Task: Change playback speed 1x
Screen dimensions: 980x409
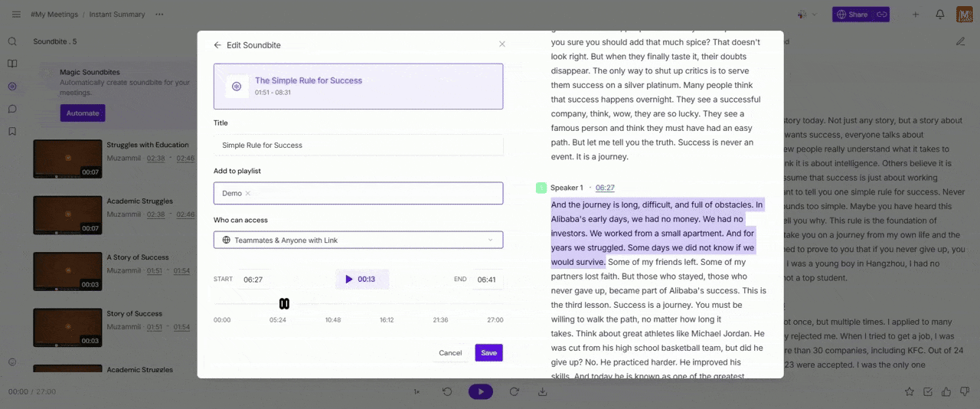Action: [417, 391]
